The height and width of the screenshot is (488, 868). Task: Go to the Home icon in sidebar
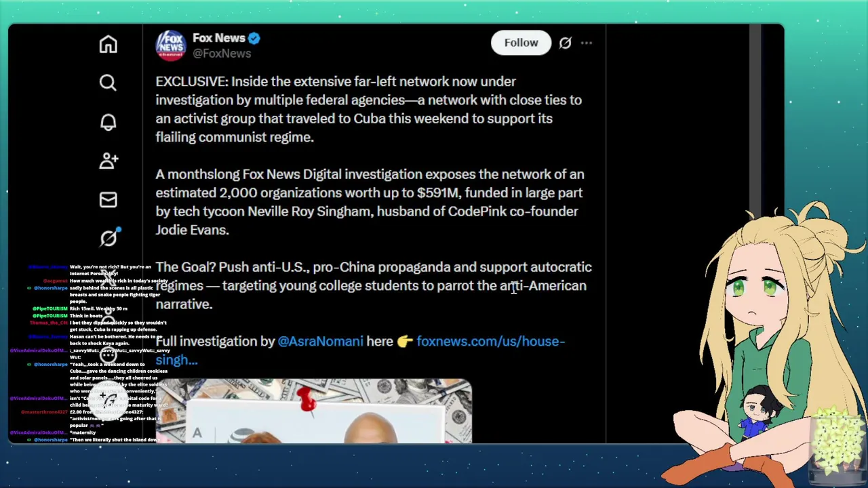coord(108,44)
